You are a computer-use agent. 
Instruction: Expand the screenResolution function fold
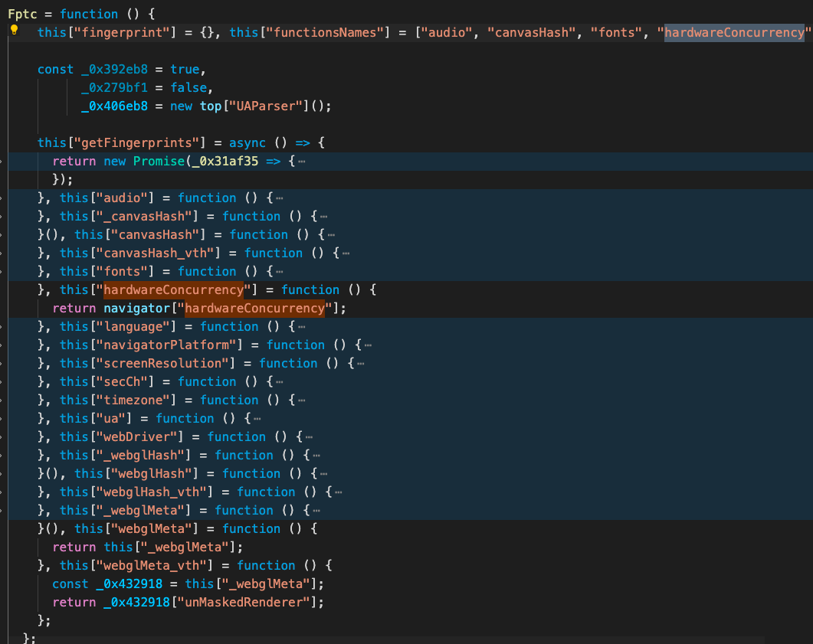click(x=361, y=364)
